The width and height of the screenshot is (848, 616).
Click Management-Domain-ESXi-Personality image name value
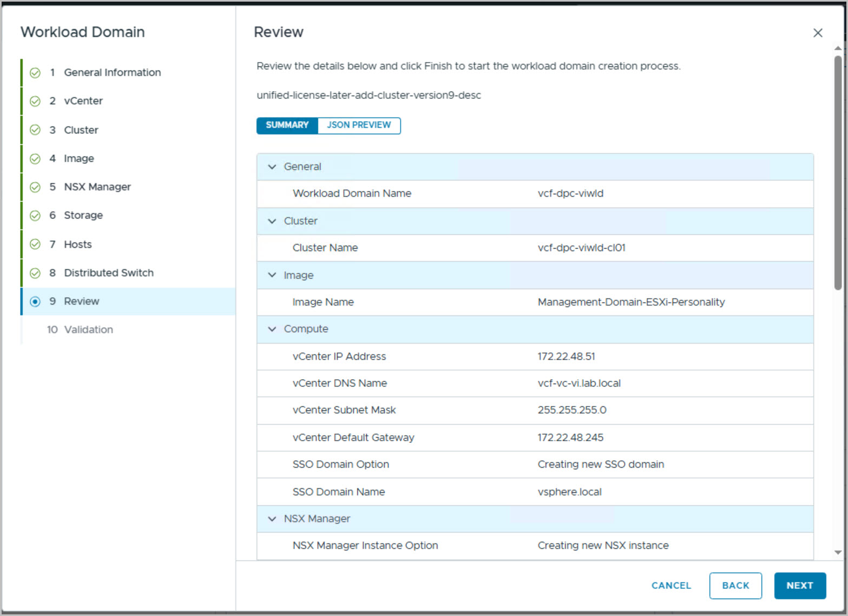pos(631,302)
